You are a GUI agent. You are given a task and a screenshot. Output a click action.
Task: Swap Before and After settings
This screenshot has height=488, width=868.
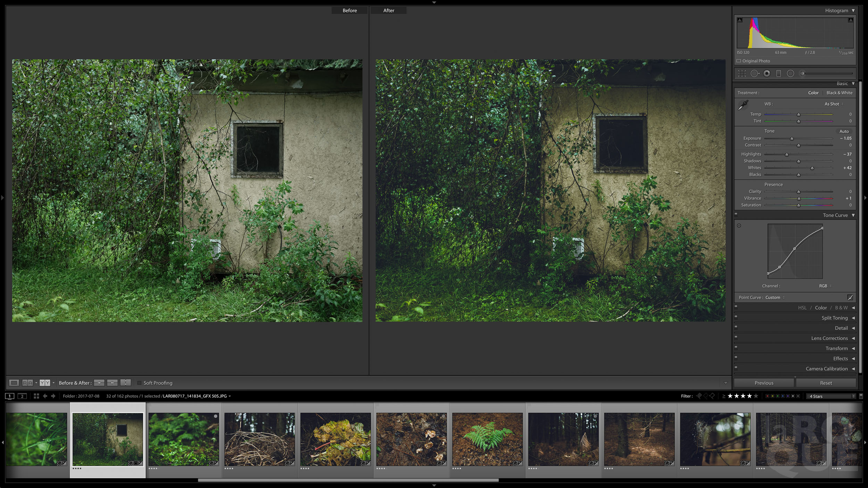[125, 383]
